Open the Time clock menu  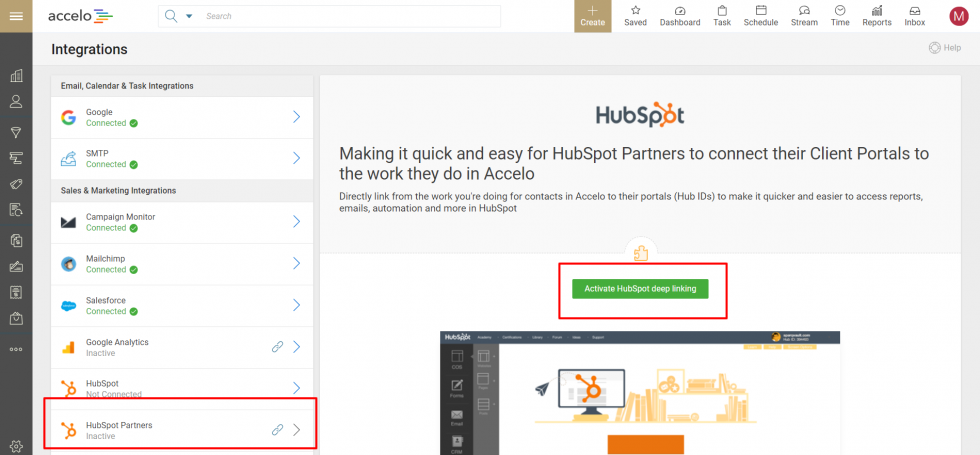(840, 16)
